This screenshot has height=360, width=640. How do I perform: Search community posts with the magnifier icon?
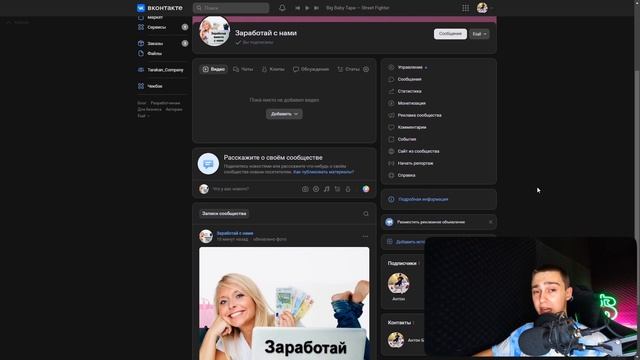pos(366,213)
